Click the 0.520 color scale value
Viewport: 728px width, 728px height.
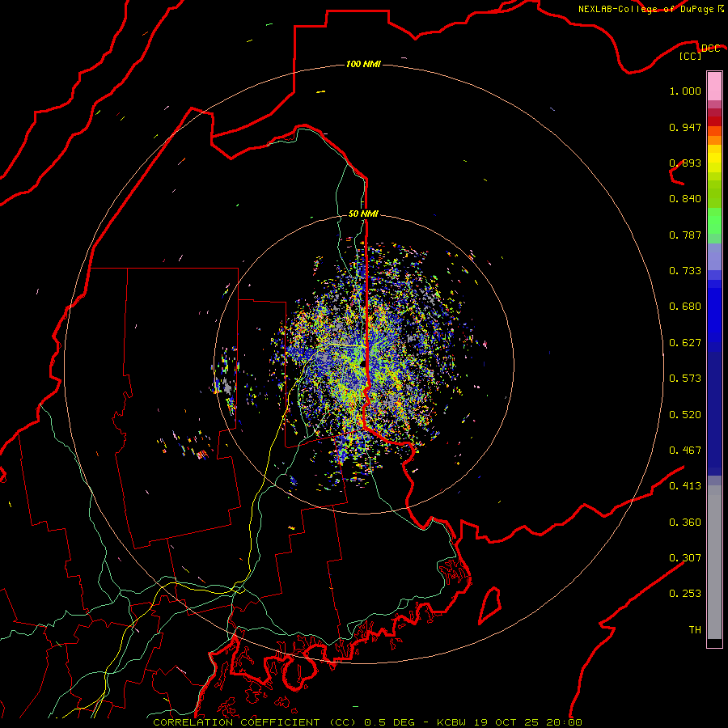point(685,415)
